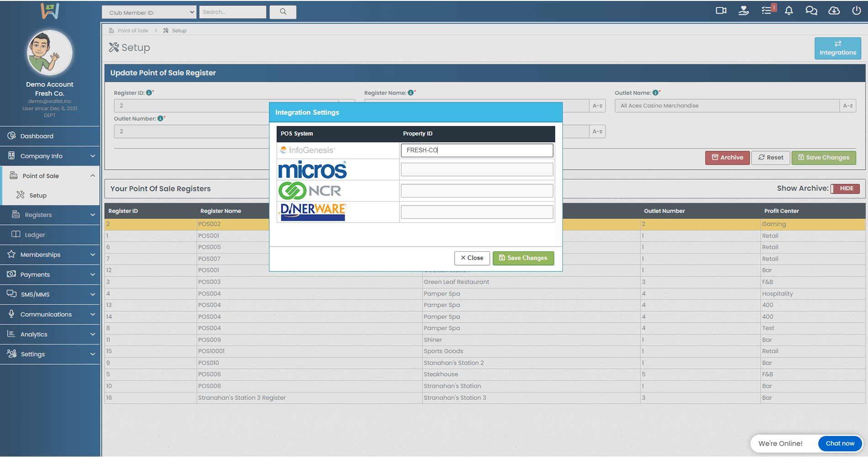
Task: Expand the Analytics sidebar menu
Action: 50,334
